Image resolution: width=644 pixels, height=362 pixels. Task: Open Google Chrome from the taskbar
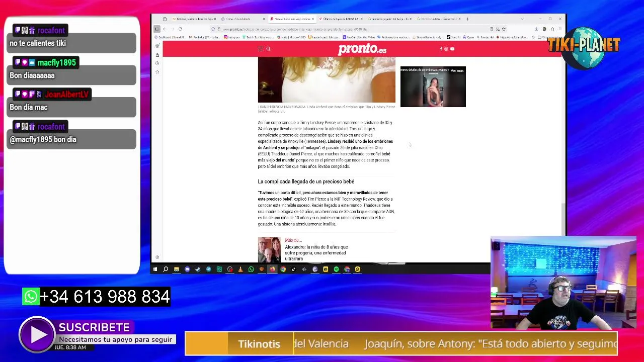(283, 269)
